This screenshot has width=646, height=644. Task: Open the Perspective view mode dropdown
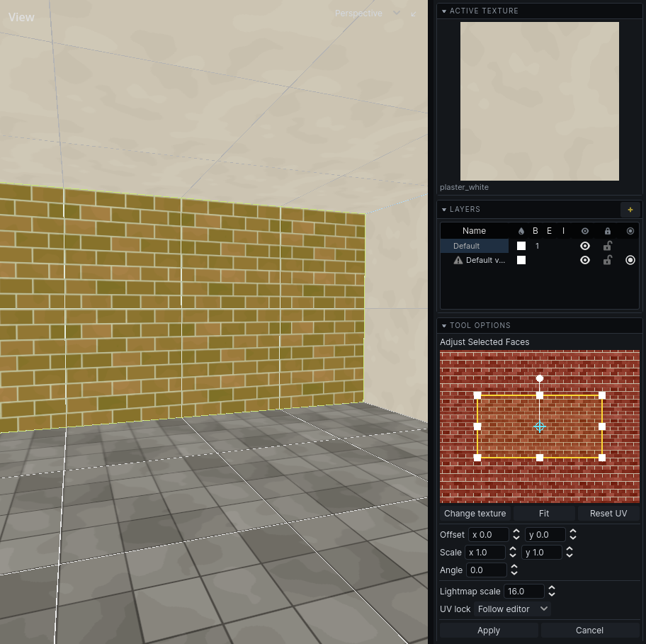point(367,13)
